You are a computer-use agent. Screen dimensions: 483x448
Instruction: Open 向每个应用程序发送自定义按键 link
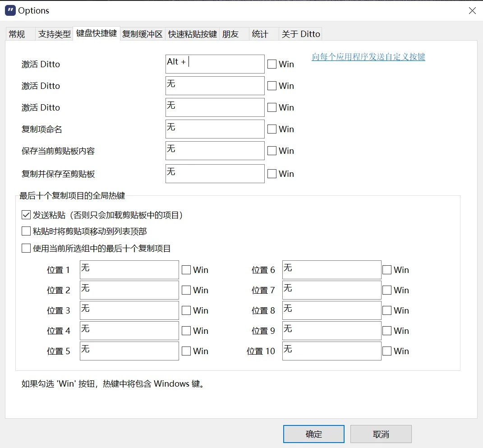click(x=368, y=57)
